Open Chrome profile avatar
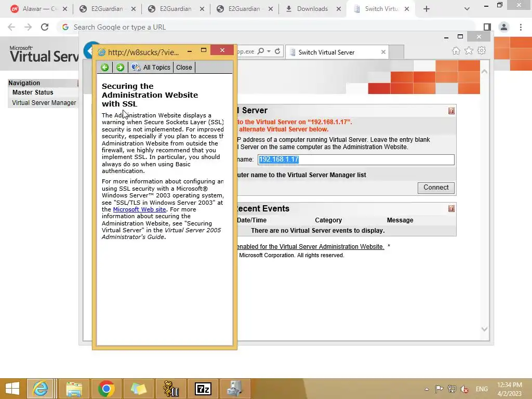The height and width of the screenshot is (399, 532). tap(504, 27)
